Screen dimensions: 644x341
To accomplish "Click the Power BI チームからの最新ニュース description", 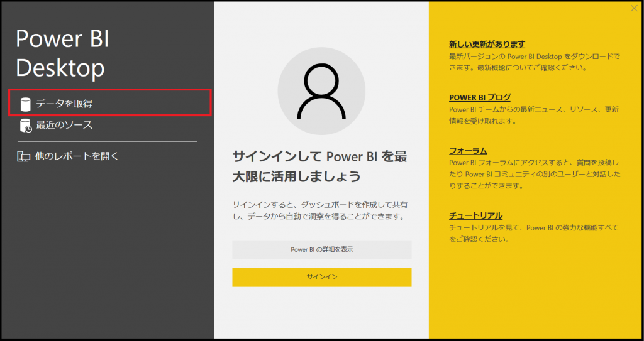I will pyautogui.click(x=534, y=116).
